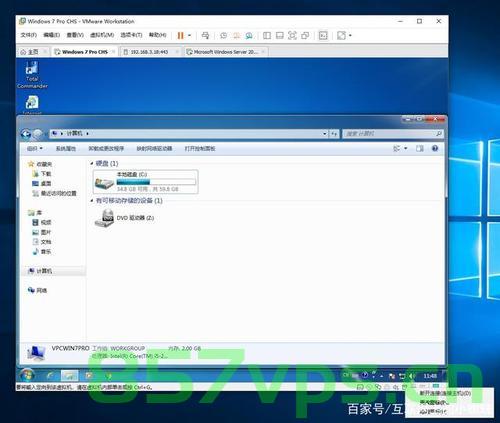500x423 pixels.
Task: Select 库 in the navigation pane
Action: click(x=35, y=213)
